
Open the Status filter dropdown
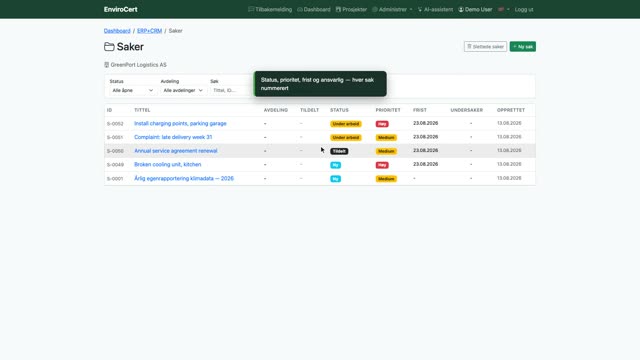pos(132,90)
